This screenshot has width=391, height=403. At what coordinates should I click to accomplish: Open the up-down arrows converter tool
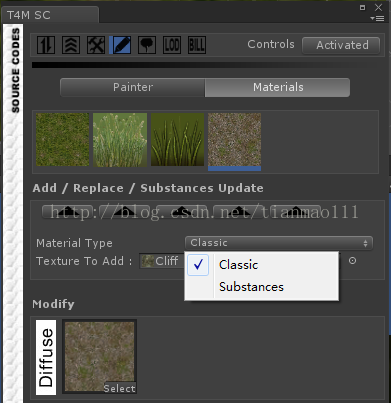pyautogui.click(x=46, y=45)
